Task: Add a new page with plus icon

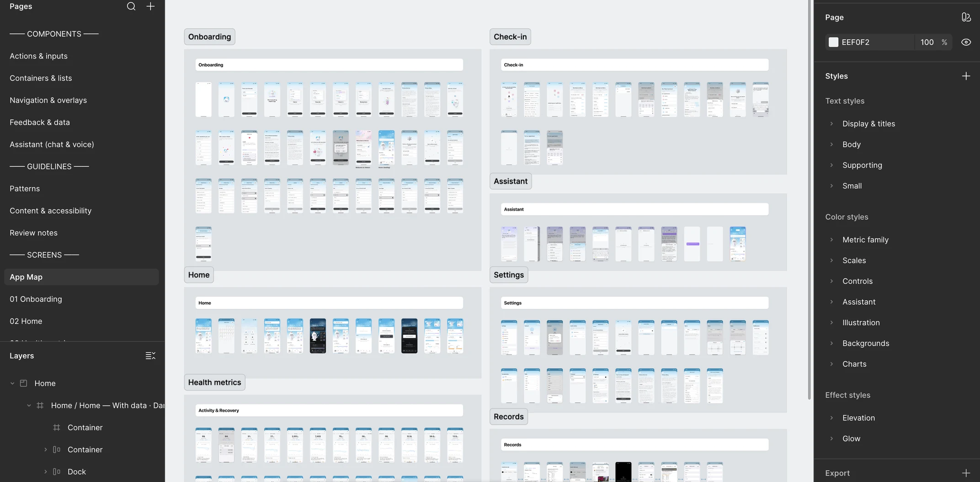Action: [150, 6]
